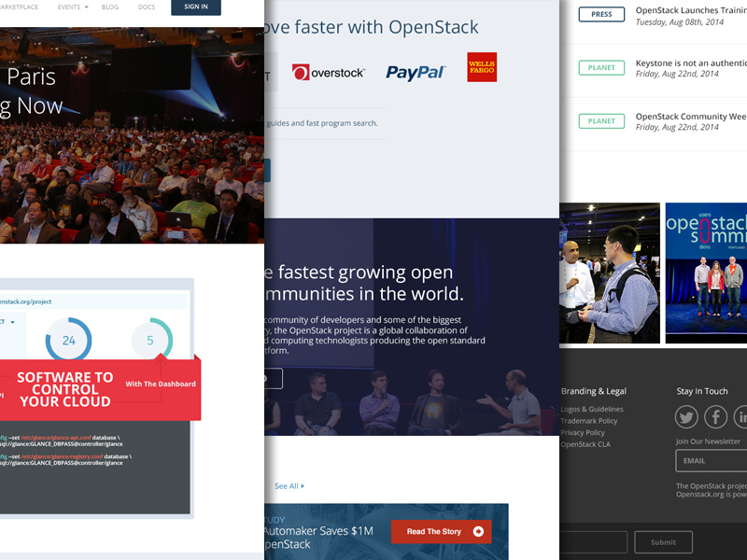The image size is (747, 560).
Task: Click the PayPal logo
Action: click(x=416, y=73)
